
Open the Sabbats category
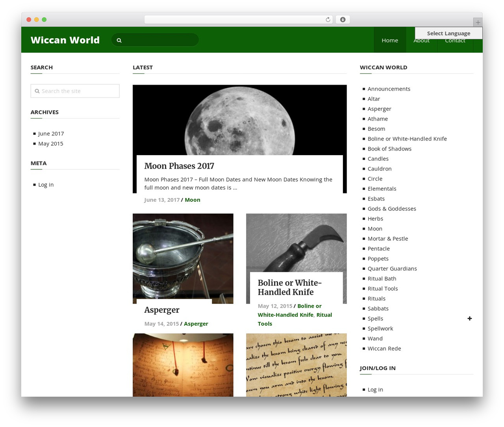point(378,308)
